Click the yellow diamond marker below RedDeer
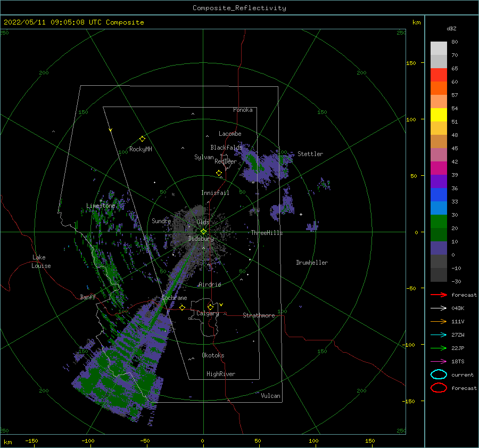 coord(219,173)
